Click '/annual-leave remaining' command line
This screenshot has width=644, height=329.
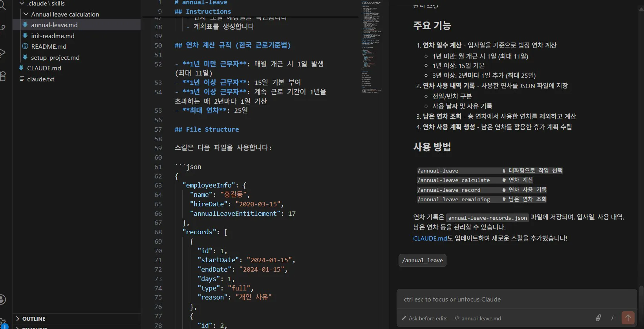[482, 199]
